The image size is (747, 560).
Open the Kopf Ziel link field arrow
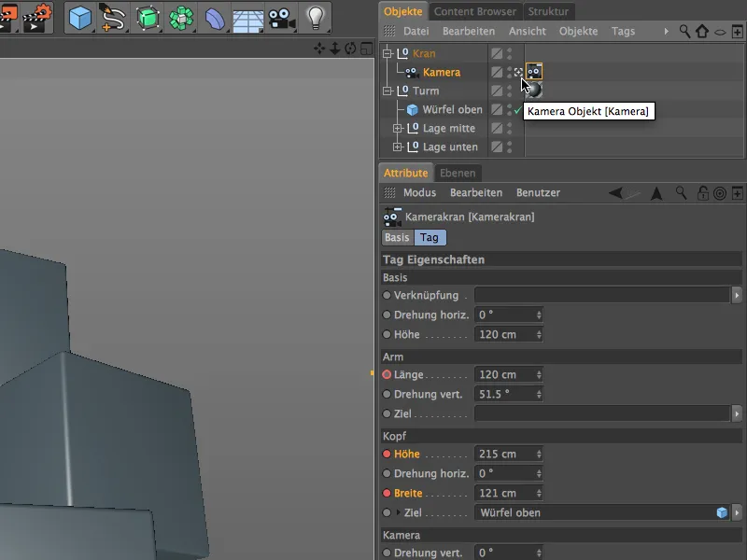[x=737, y=512]
